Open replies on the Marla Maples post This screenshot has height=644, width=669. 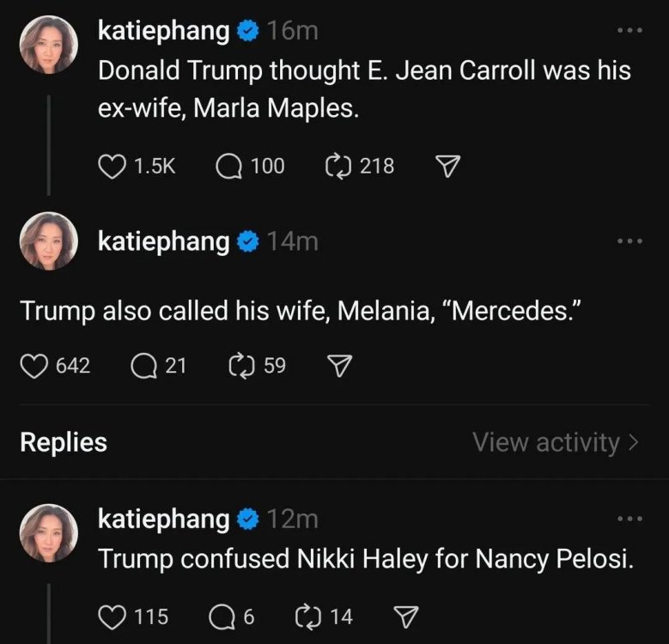point(228,166)
